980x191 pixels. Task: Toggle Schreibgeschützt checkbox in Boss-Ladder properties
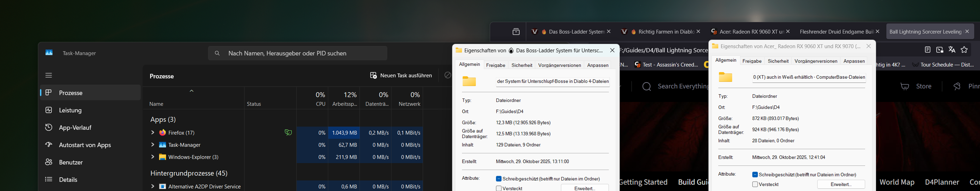click(x=498, y=178)
